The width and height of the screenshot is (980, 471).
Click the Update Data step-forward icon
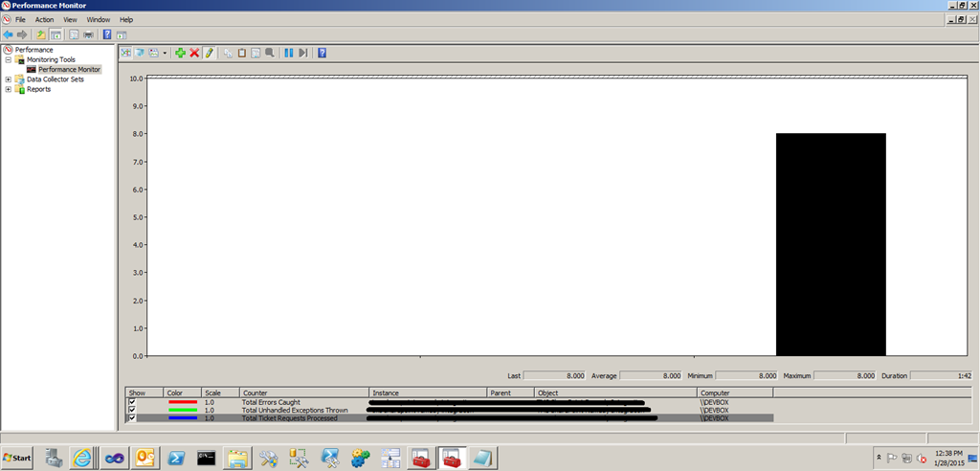click(x=302, y=53)
